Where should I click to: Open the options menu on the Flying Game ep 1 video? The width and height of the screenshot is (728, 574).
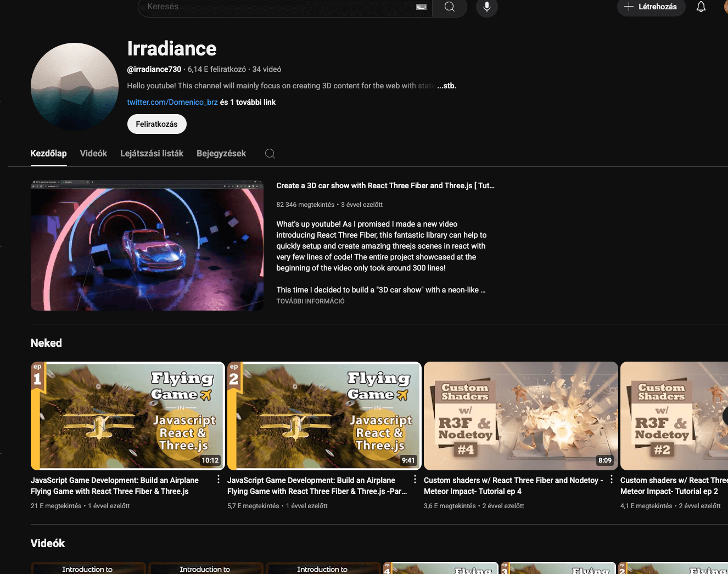218,479
